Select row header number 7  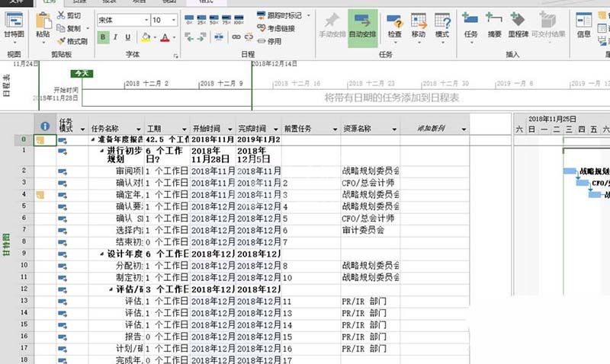[x=24, y=229]
